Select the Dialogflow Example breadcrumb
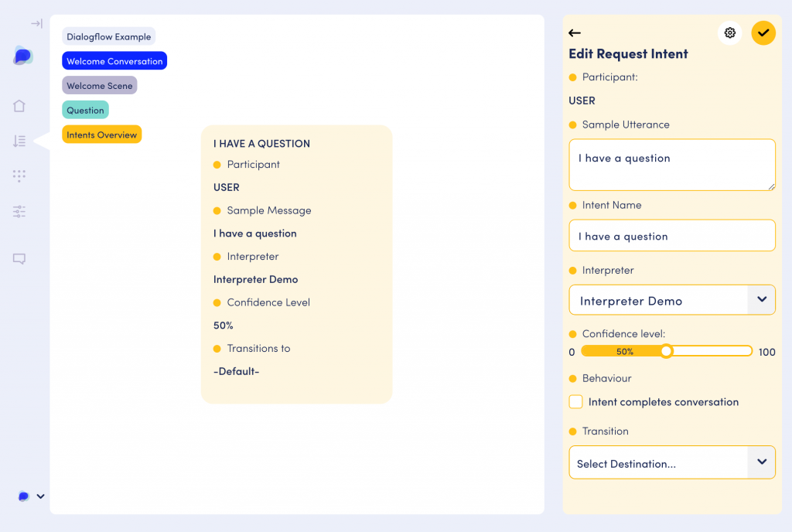Image resolution: width=792 pixels, height=532 pixels. [x=108, y=36]
